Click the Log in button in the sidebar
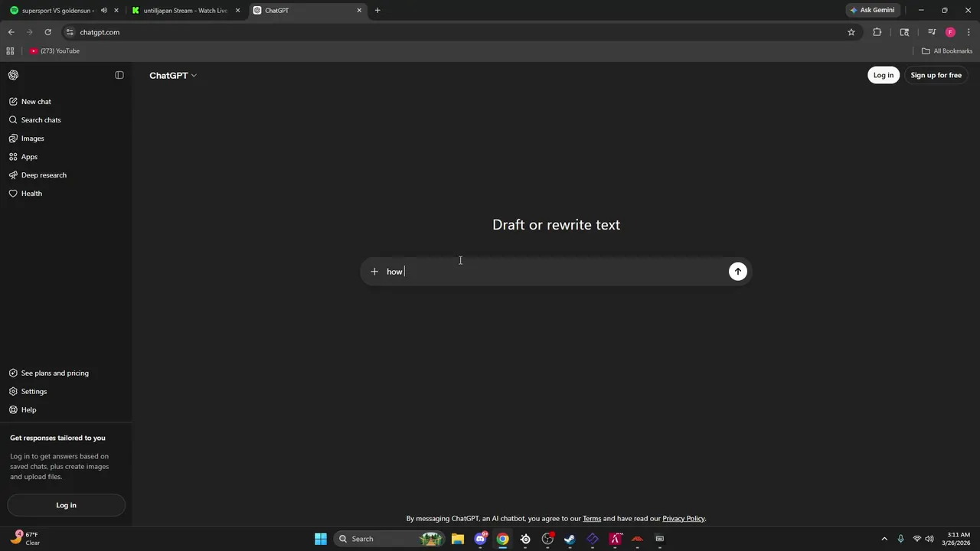980x551 pixels. click(x=66, y=505)
